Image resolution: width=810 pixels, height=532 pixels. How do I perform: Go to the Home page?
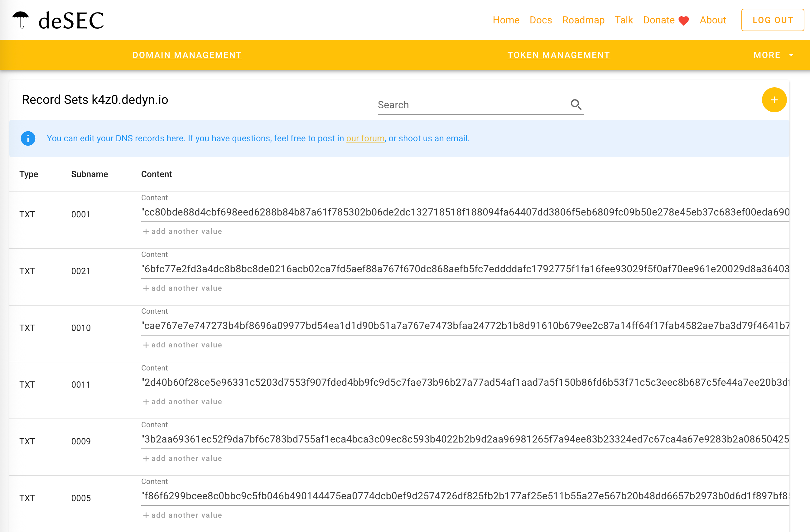(506, 20)
